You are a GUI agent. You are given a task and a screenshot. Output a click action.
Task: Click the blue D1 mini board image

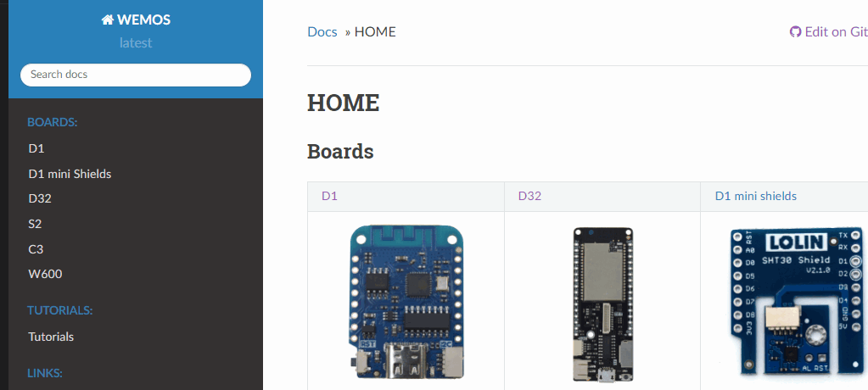click(x=406, y=301)
